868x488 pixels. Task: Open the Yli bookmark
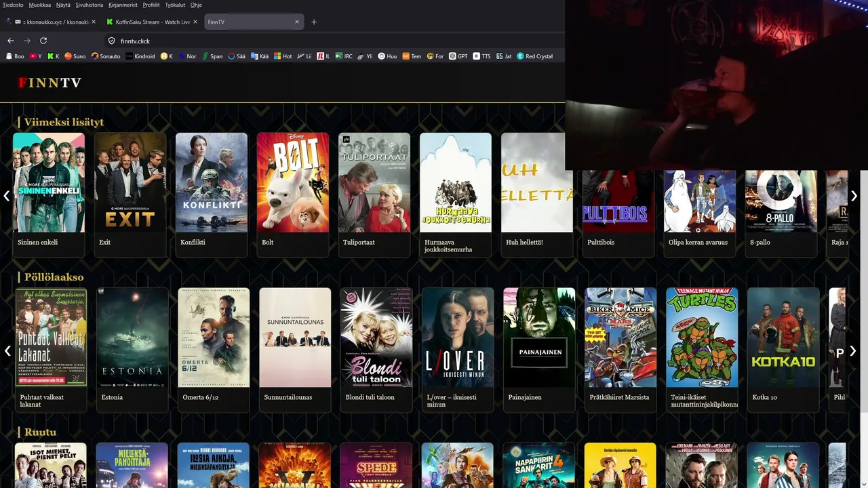[366, 56]
